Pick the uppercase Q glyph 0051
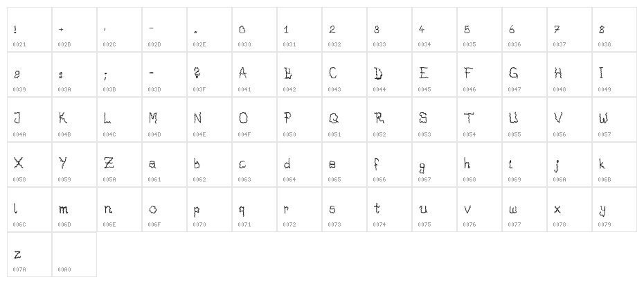Viewport: 644px width, 284px height. click(344, 120)
